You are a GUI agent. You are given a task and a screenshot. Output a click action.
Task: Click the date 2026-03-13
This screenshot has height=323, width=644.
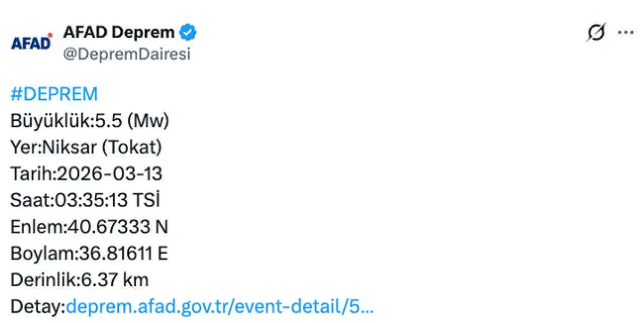click(x=110, y=174)
